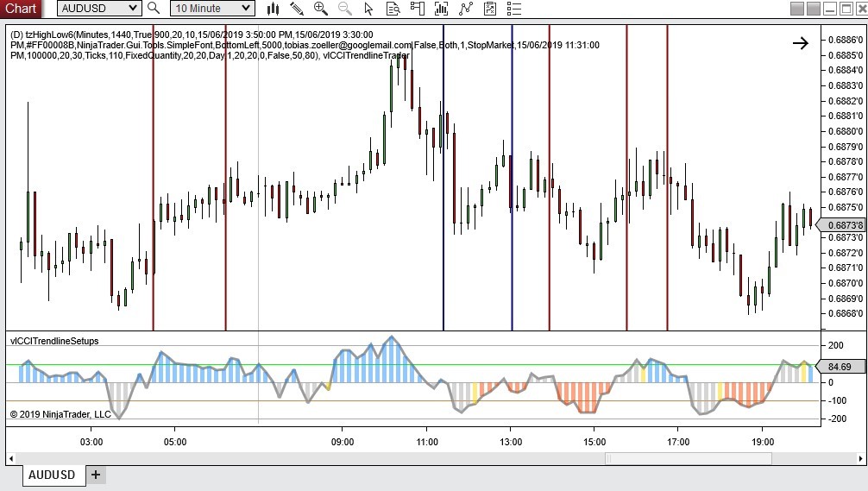Add a new tab with plus button
Viewport: 868px width, 491px height.
pyautogui.click(x=96, y=475)
